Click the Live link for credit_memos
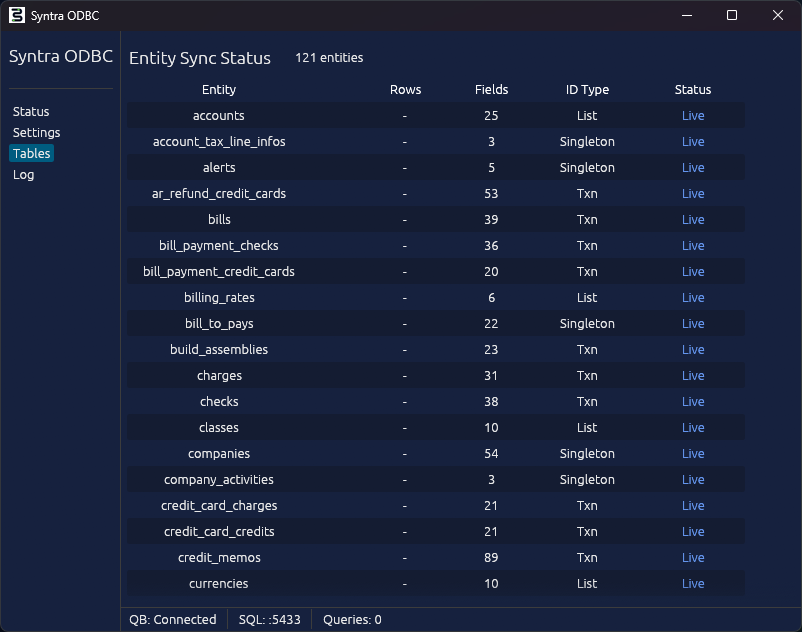 (x=692, y=557)
